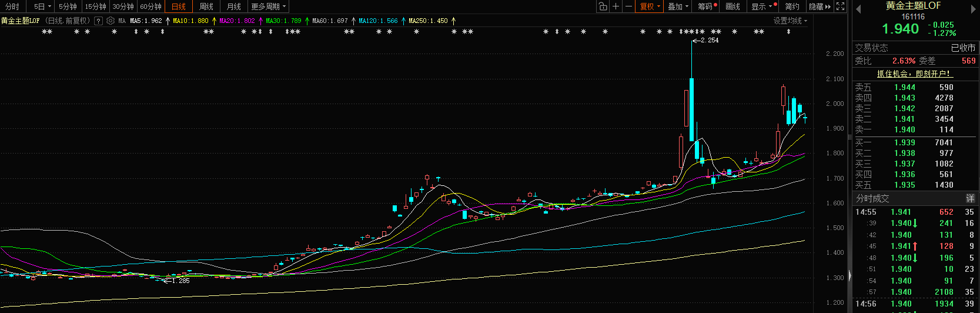Zoom in chart with plus icon

pos(616,6)
